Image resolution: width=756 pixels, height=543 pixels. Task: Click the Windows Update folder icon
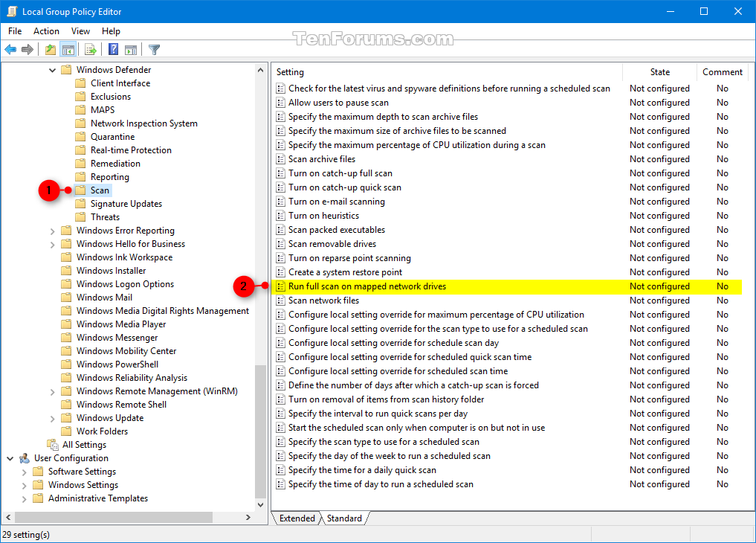67,417
